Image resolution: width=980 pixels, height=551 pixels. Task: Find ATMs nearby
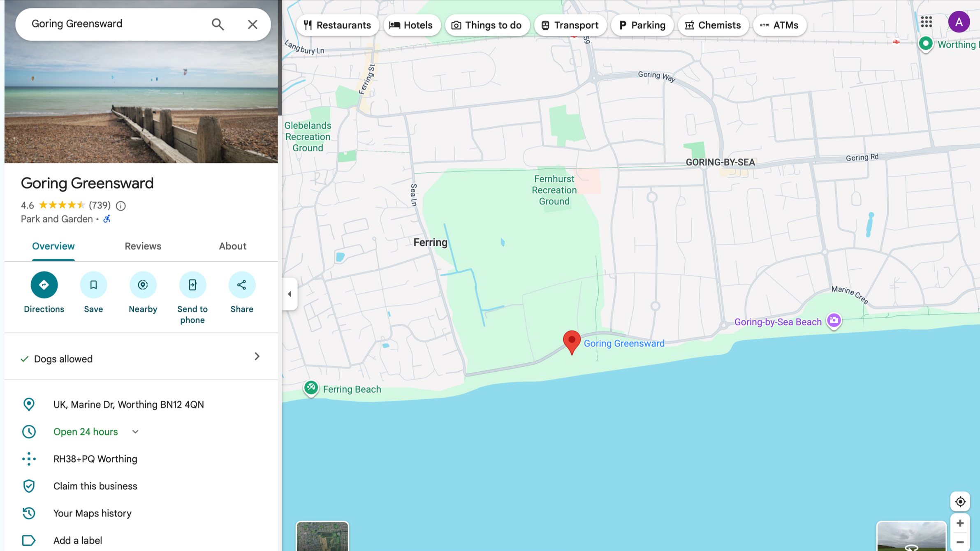coord(779,25)
